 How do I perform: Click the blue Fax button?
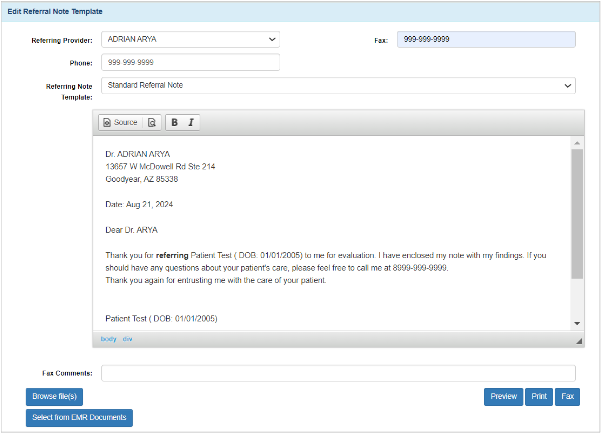pos(567,397)
